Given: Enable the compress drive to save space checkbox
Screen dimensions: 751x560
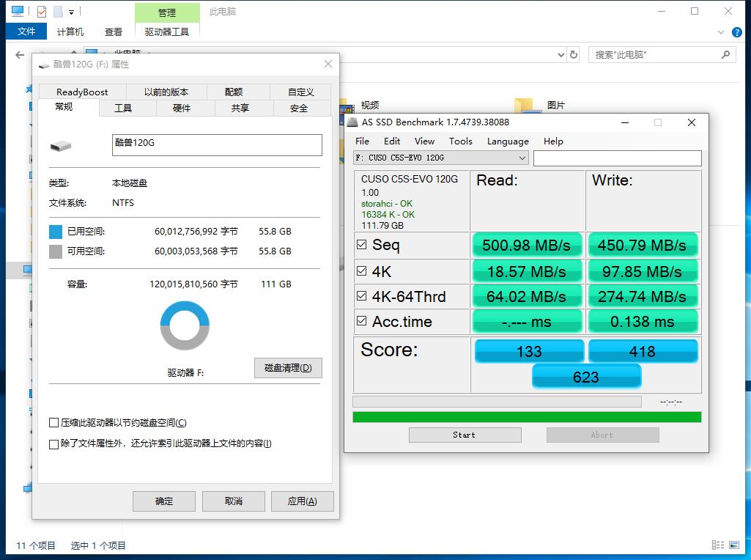Looking at the screenshot, I should 54,422.
